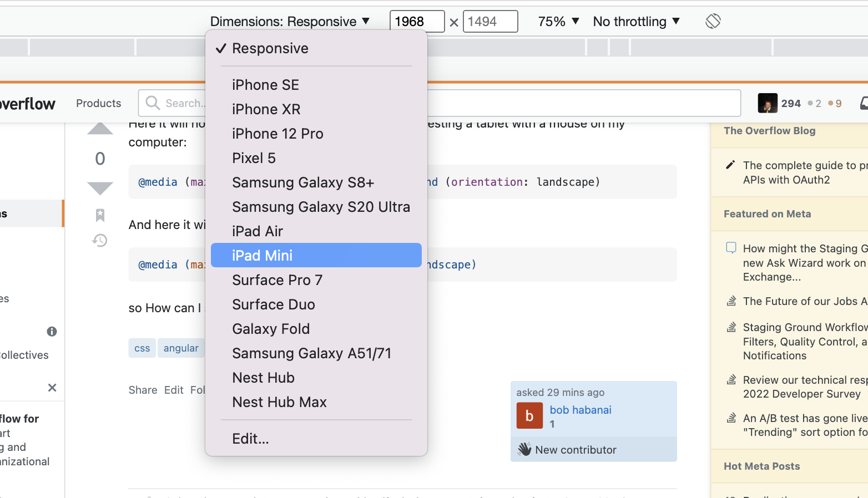This screenshot has width=868, height=498.
Task: Dismiss the left sidebar promo with X
Action: [52, 388]
